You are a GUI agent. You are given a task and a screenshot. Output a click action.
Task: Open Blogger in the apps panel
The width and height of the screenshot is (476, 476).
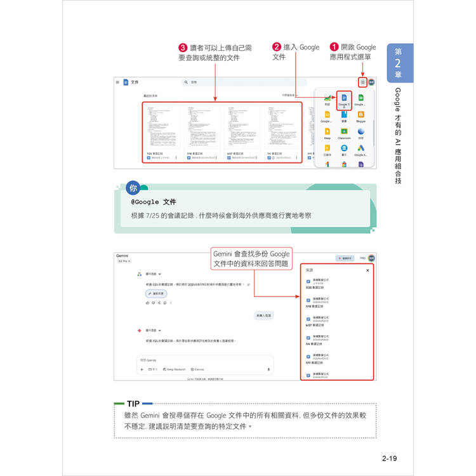pyautogui.click(x=360, y=117)
